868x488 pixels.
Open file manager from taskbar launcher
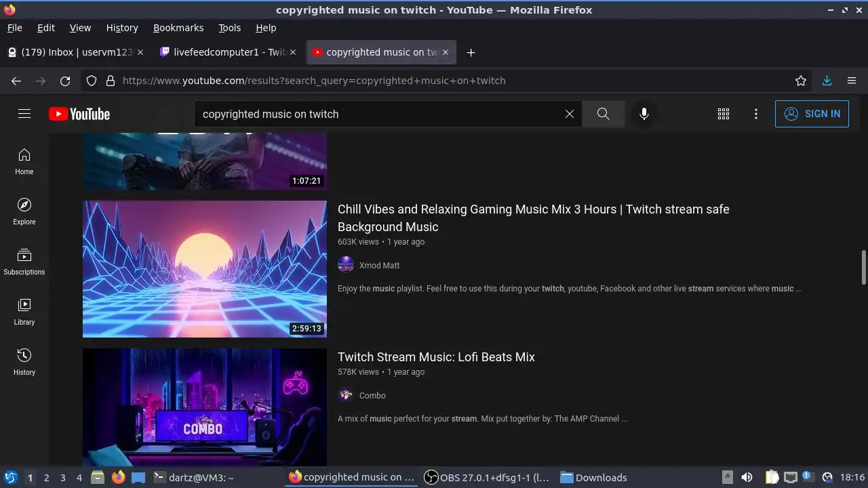(x=98, y=477)
